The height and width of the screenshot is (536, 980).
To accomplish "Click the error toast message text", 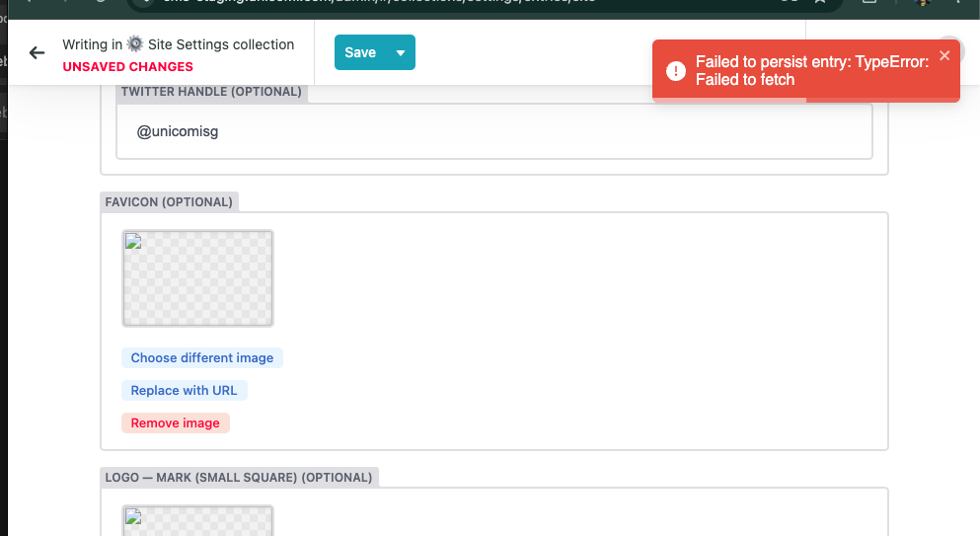I will tap(812, 71).
